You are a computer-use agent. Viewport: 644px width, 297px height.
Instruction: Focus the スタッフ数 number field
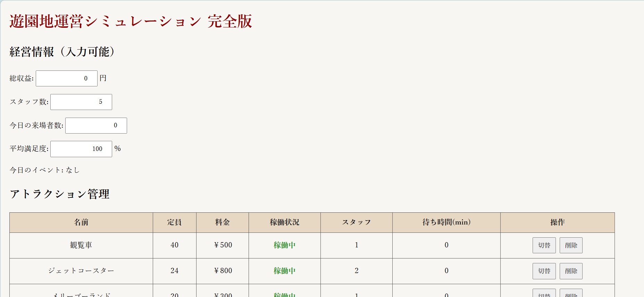pos(81,102)
